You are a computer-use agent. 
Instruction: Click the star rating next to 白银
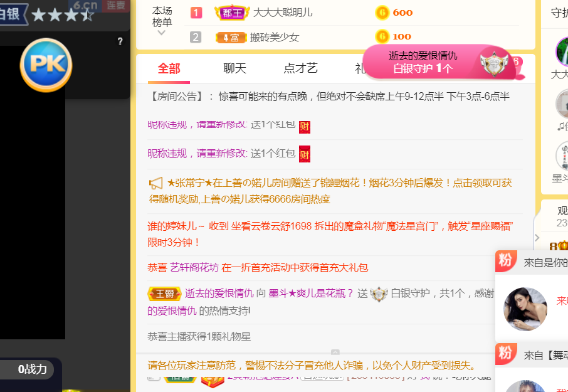(62, 15)
